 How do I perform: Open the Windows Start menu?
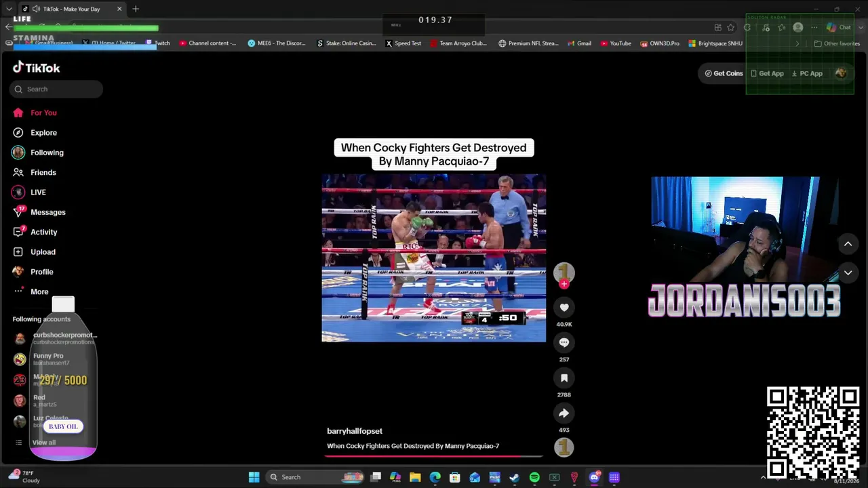(254, 477)
